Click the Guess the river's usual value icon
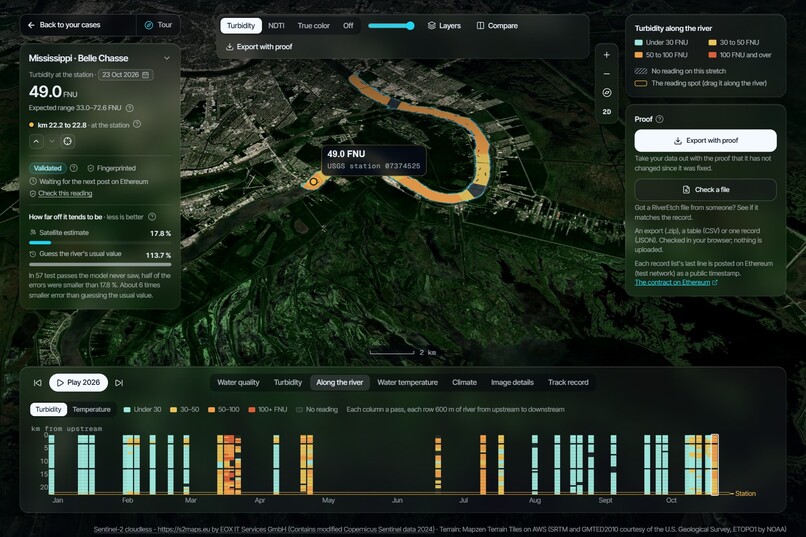 tap(33, 254)
